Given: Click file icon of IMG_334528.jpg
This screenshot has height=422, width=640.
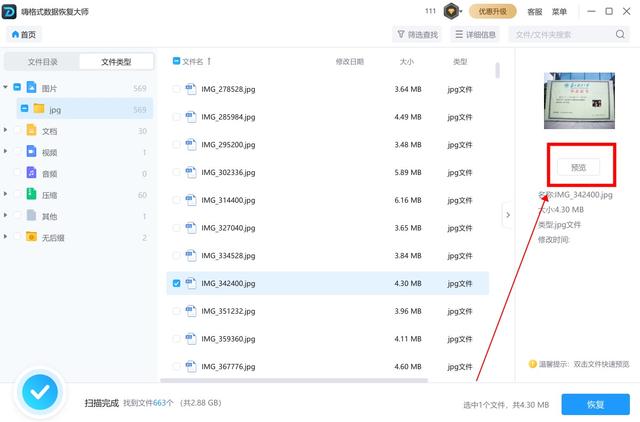Looking at the screenshot, I should (x=191, y=255).
